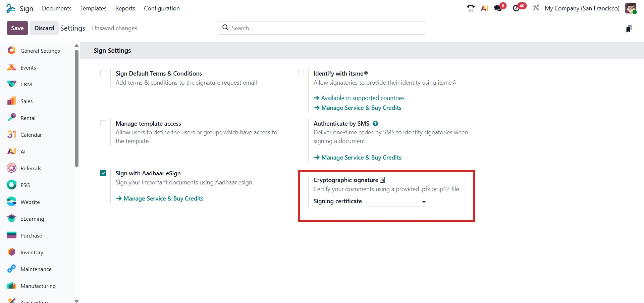Open the activities clock icon
Viewport: 644px width, 303px height.
tap(517, 8)
